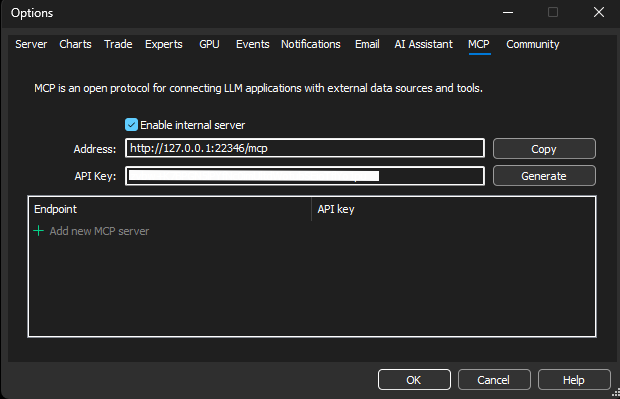
Task: Confirm with the OK button
Action: click(414, 380)
